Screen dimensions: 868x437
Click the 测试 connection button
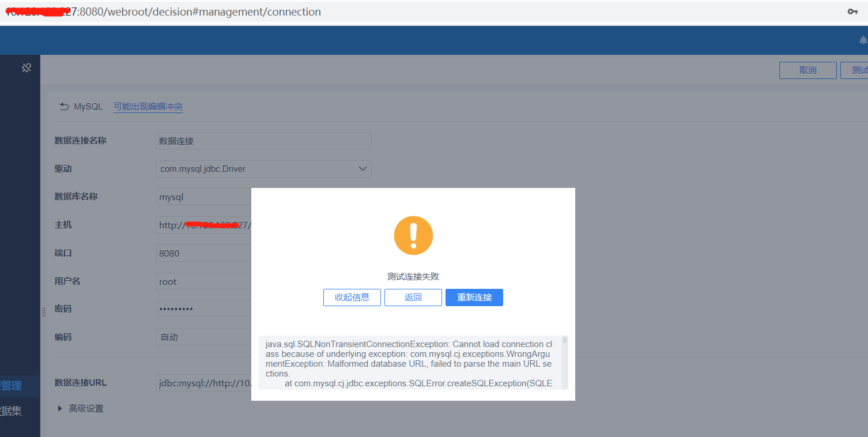pyautogui.click(x=854, y=70)
